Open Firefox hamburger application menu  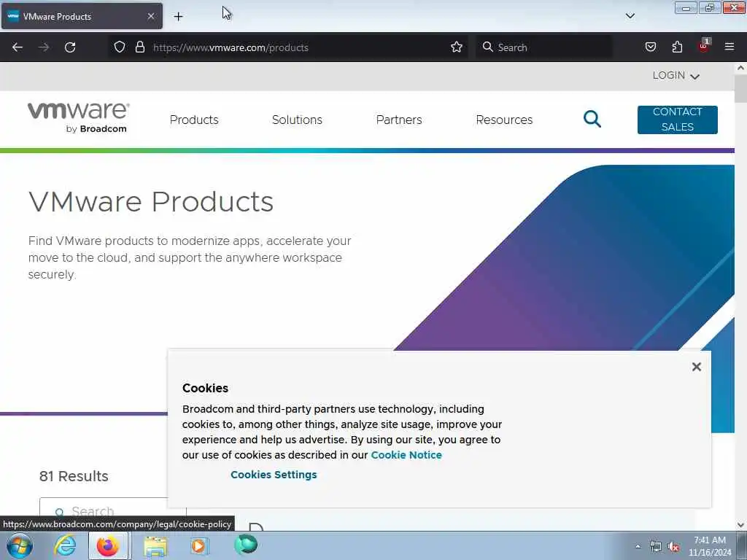tap(729, 47)
